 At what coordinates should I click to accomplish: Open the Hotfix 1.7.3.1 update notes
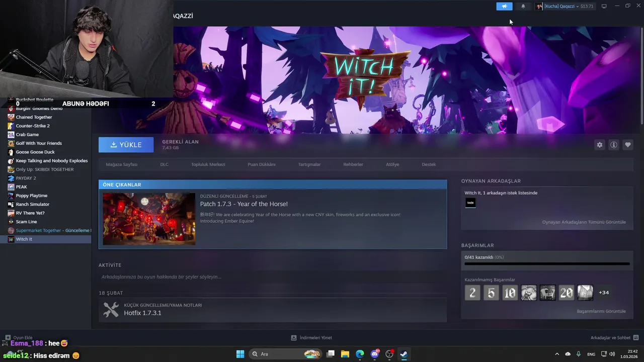click(x=142, y=313)
